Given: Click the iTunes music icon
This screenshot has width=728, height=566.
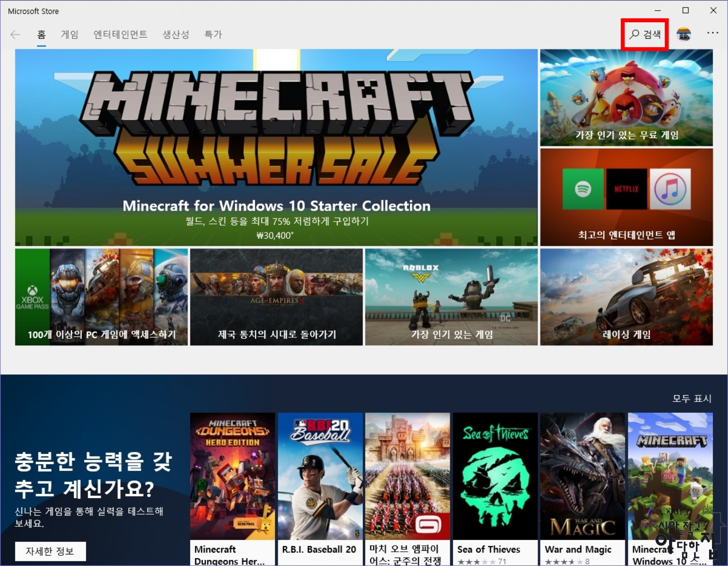Looking at the screenshot, I should (x=670, y=189).
